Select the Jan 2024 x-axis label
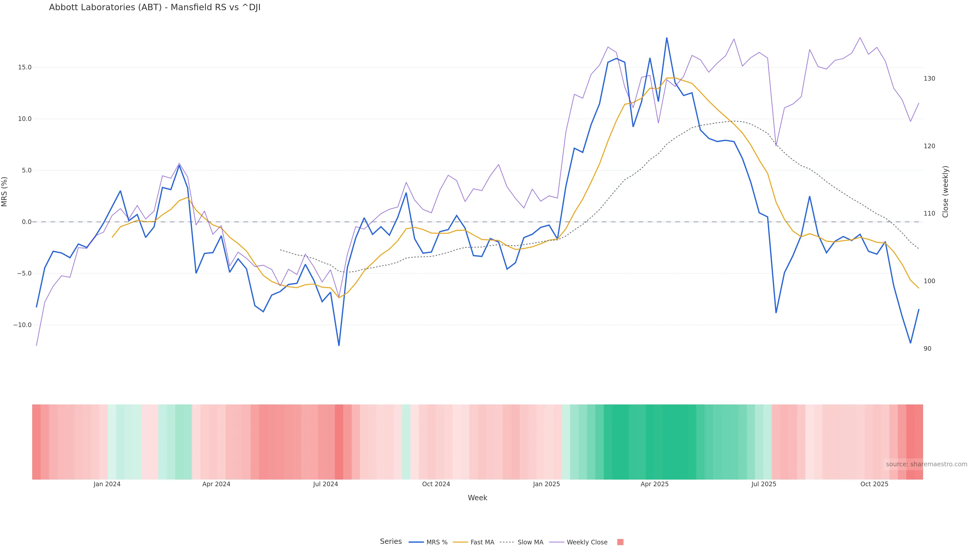Image resolution: width=980 pixels, height=551 pixels. pyautogui.click(x=107, y=484)
